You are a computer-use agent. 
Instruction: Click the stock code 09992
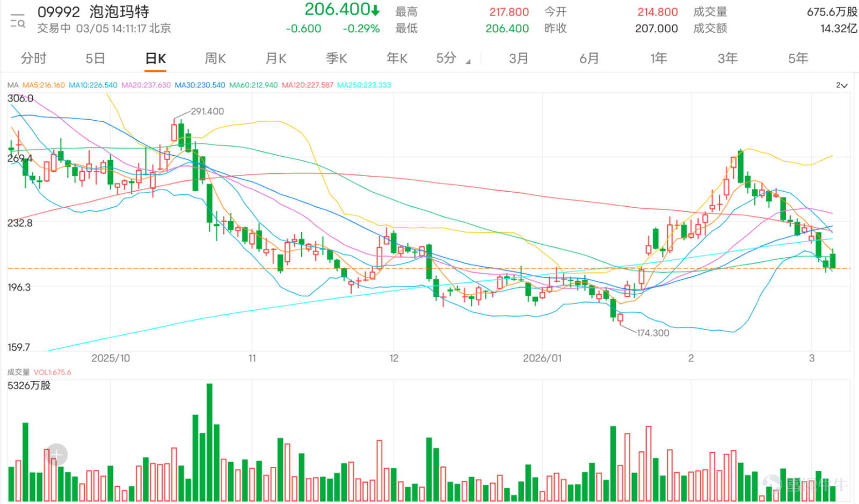coord(59,12)
